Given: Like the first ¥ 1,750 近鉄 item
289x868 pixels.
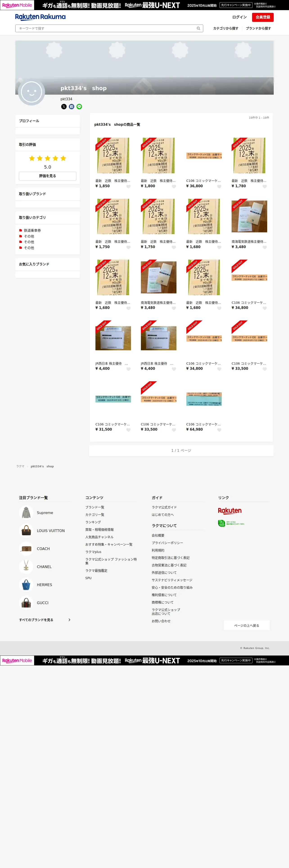Looking at the screenshot, I should coord(129,247).
